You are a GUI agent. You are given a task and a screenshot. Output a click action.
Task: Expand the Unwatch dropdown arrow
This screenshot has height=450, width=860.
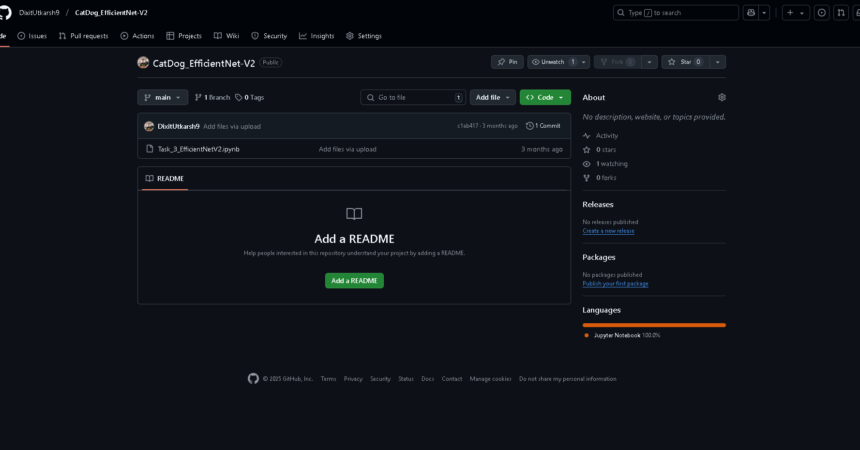(x=584, y=62)
